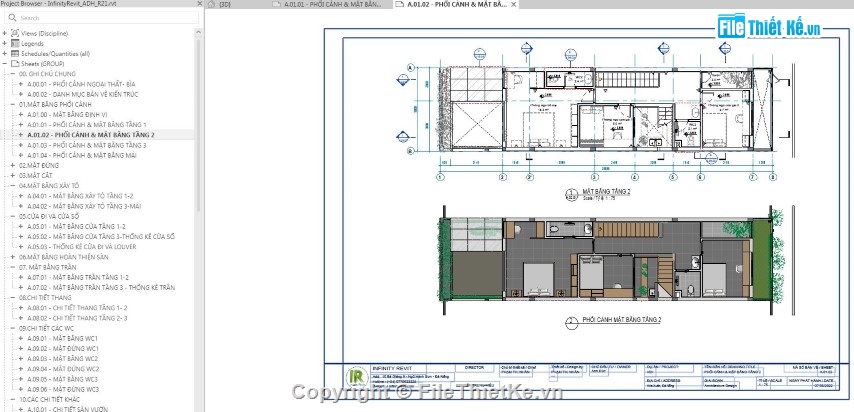Expand sheet A.01.02 plus sign

point(21,135)
